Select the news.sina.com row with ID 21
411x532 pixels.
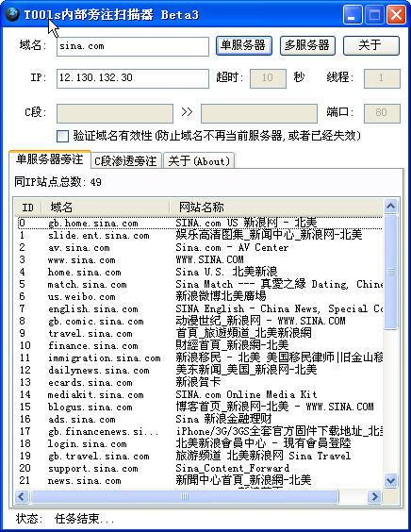[x=200, y=480]
